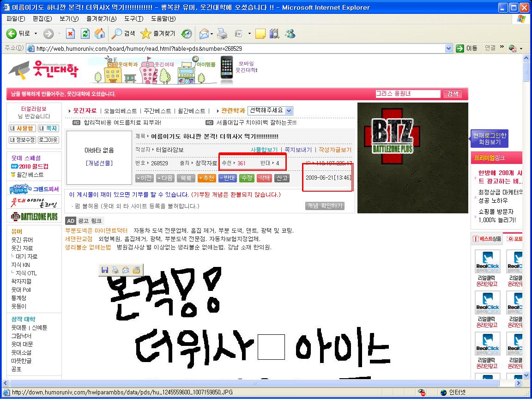Click the History clock icon in toolbar

[x=187, y=34]
